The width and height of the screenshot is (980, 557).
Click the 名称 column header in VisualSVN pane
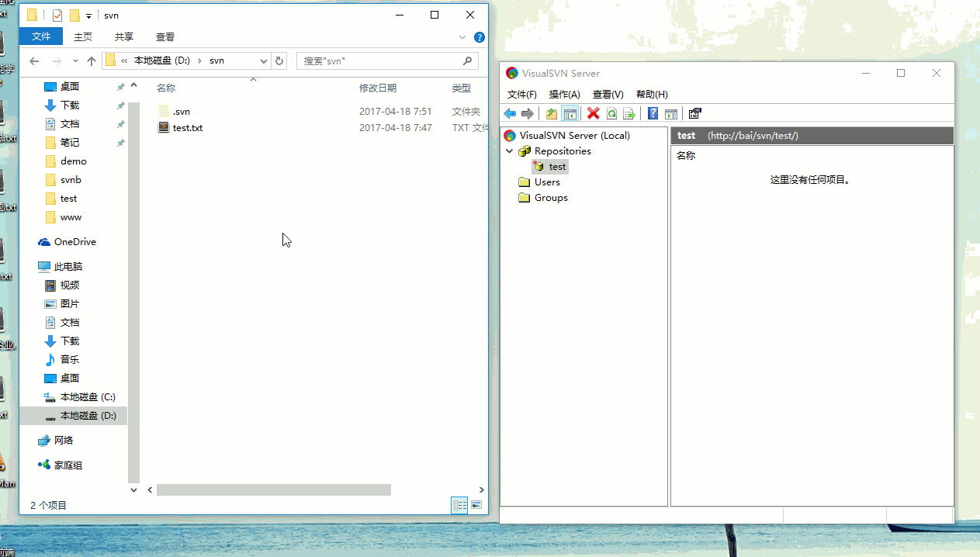pyautogui.click(x=686, y=156)
